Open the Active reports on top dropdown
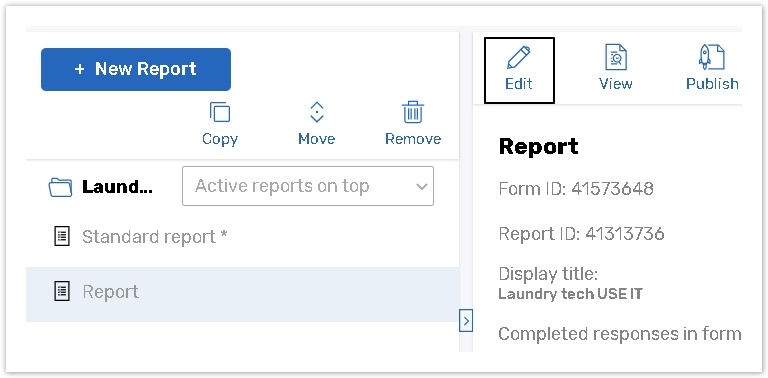768x378 pixels. pyautogui.click(x=308, y=186)
